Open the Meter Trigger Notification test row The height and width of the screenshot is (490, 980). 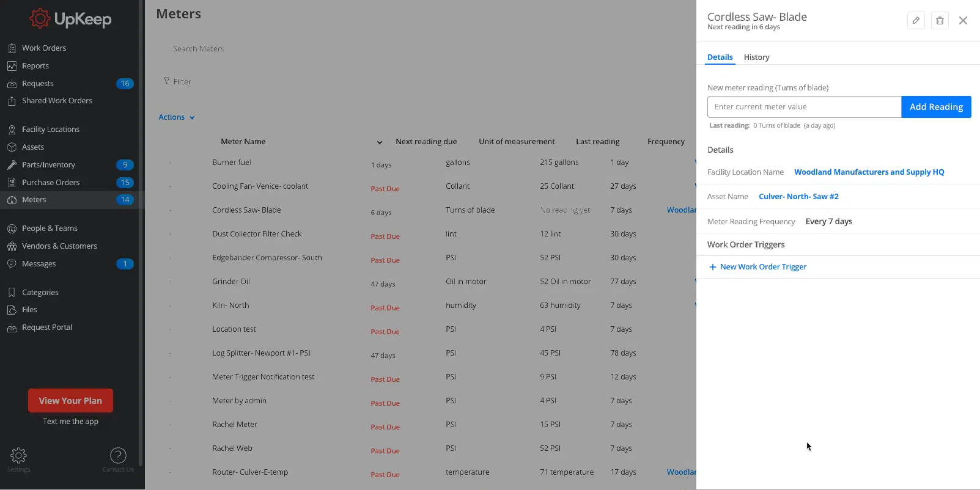coord(421,377)
